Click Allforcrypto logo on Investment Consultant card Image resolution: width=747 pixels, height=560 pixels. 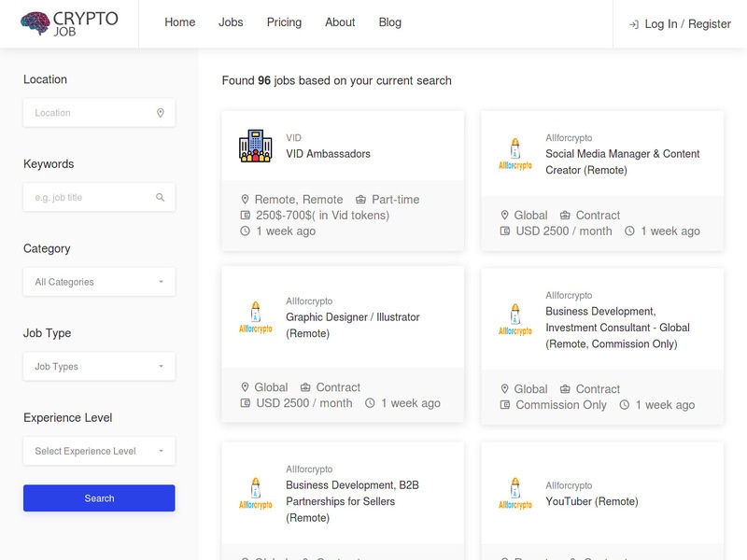coord(514,319)
